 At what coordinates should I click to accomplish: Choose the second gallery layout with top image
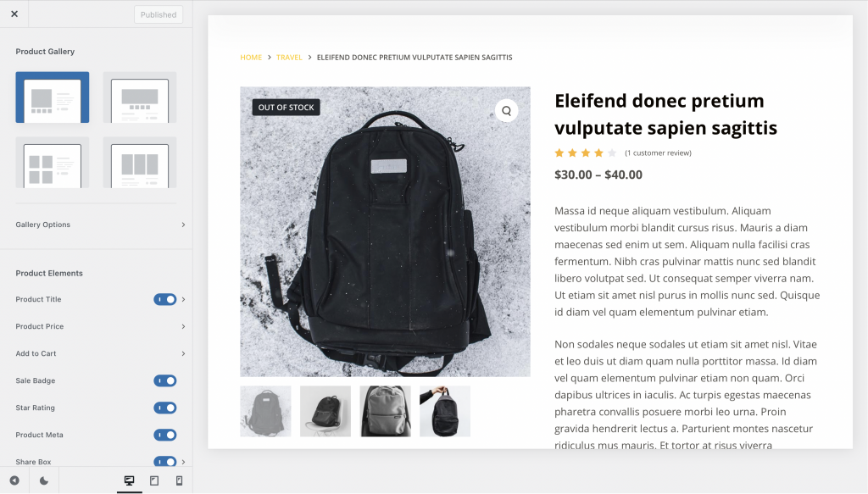140,97
